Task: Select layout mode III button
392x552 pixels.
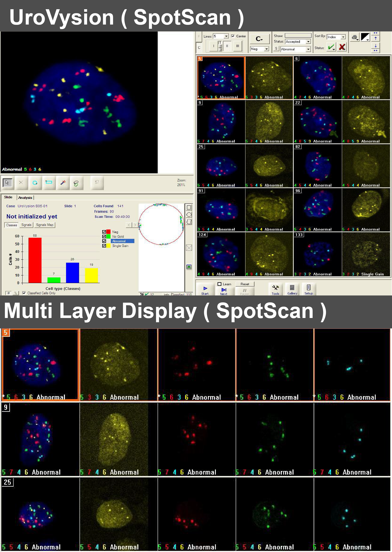Action: pos(238,46)
